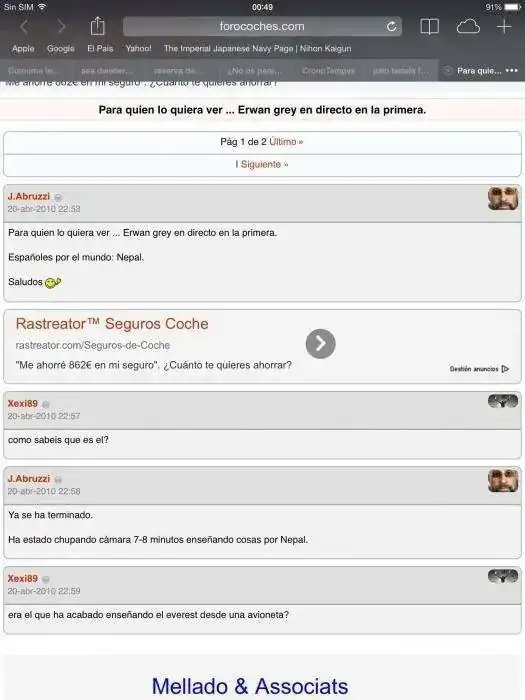The height and width of the screenshot is (700, 525).
Task: Open the share sheet icon
Action: [x=97, y=26]
